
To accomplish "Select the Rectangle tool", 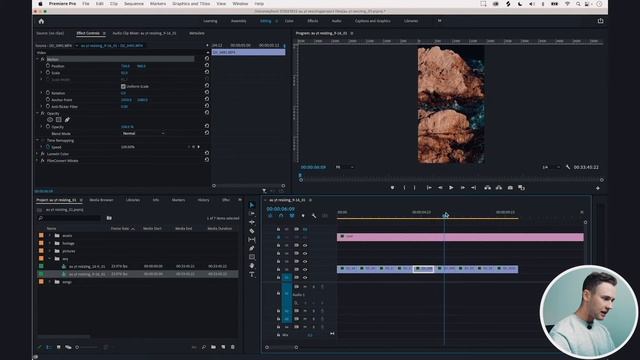I will [252, 257].
